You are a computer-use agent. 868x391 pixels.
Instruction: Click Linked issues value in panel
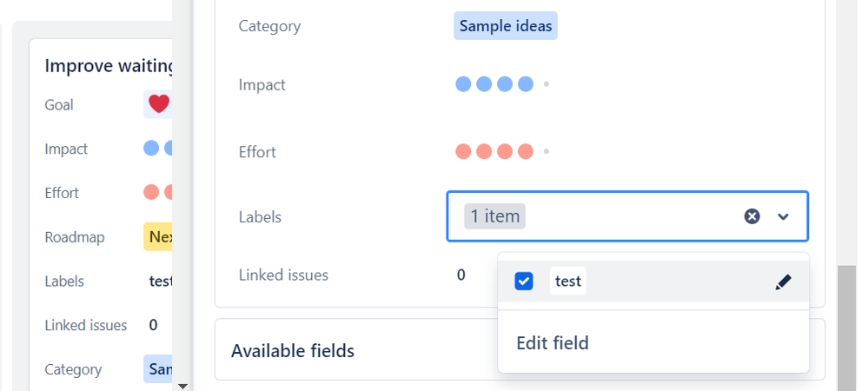coord(461,275)
